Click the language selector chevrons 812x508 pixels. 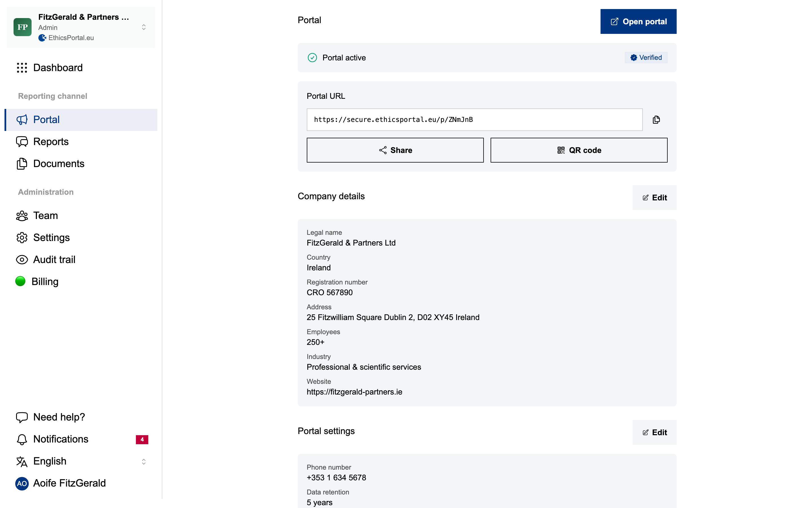(144, 462)
